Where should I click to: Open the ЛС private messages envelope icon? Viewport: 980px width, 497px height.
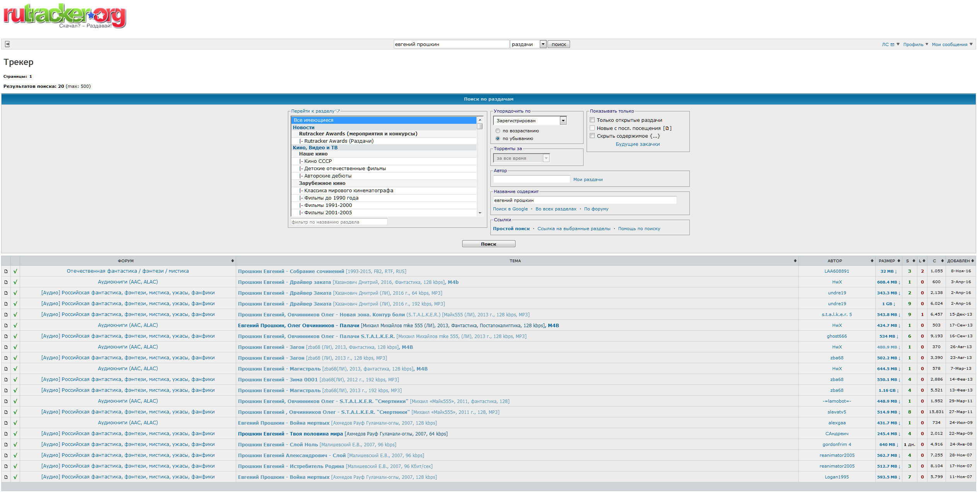[x=892, y=44]
